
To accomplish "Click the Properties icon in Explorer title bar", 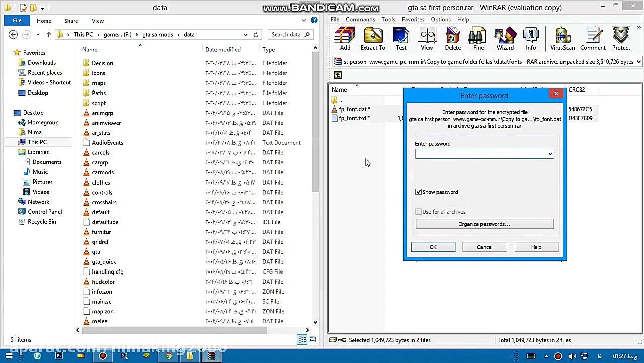I will pos(24,8).
